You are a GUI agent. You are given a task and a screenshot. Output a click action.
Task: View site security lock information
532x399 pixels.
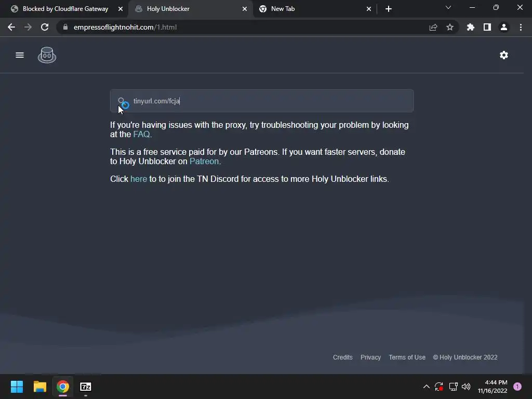click(65, 27)
